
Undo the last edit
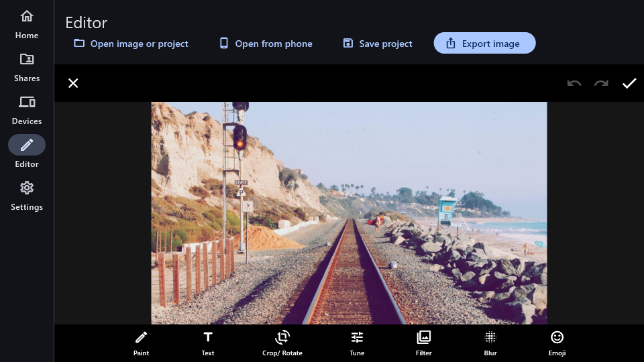pyautogui.click(x=574, y=83)
